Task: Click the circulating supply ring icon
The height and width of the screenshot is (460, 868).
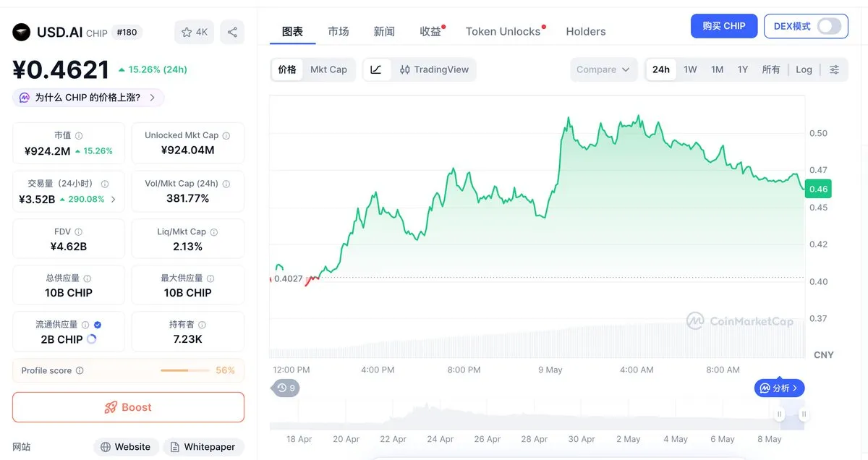Action: pyautogui.click(x=91, y=338)
